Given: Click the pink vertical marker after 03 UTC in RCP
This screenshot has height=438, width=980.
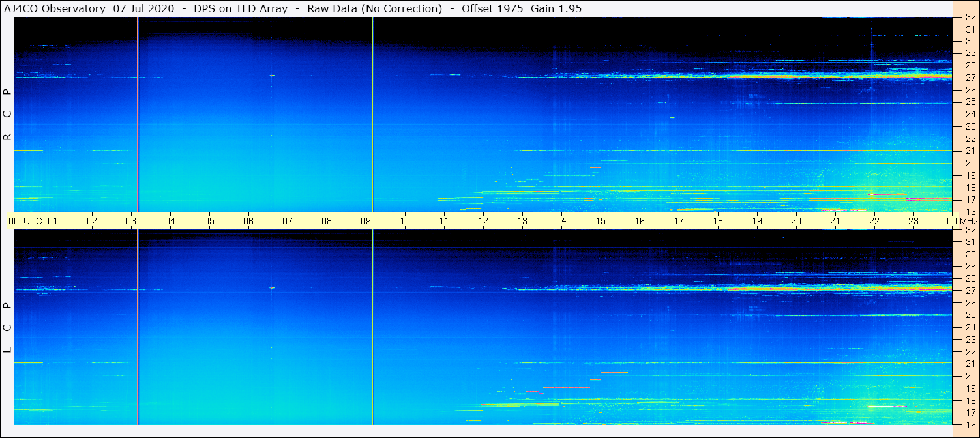Looking at the screenshot, I should coord(138,115).
